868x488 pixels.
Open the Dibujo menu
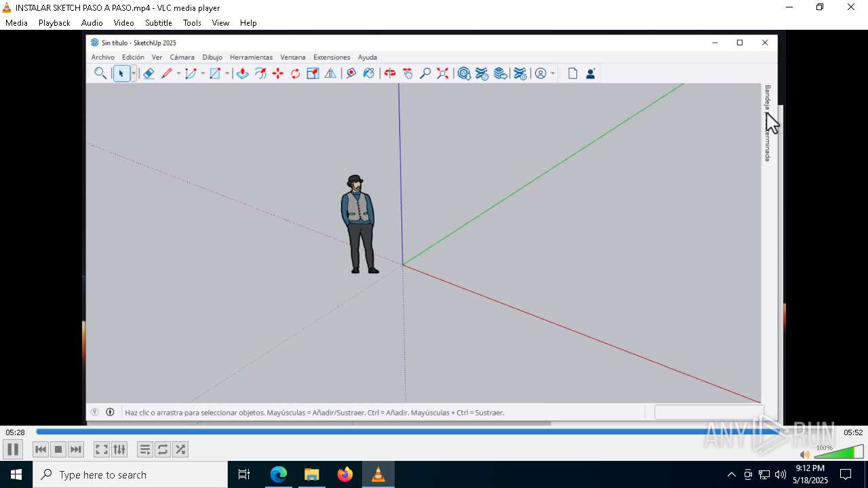coord(212,57)
